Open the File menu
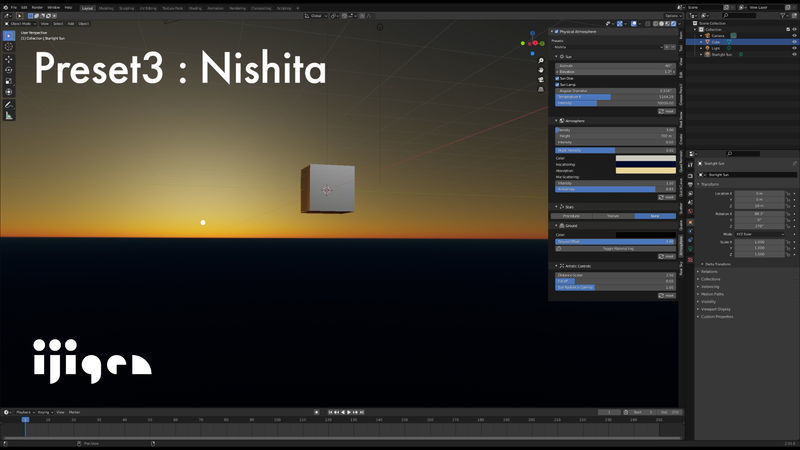Screen dimensions: 800x450 click(14, 8)
